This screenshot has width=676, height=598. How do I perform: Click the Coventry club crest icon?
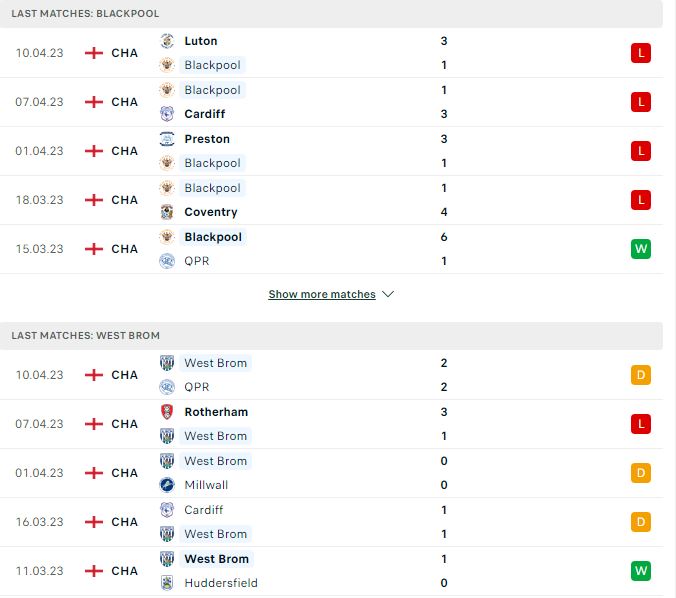pos(167,212)
